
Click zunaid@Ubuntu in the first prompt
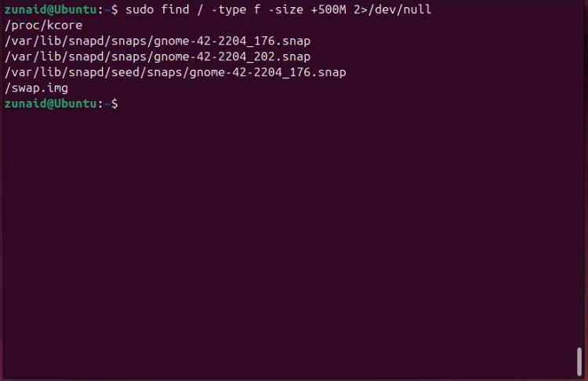coord(51,9)
